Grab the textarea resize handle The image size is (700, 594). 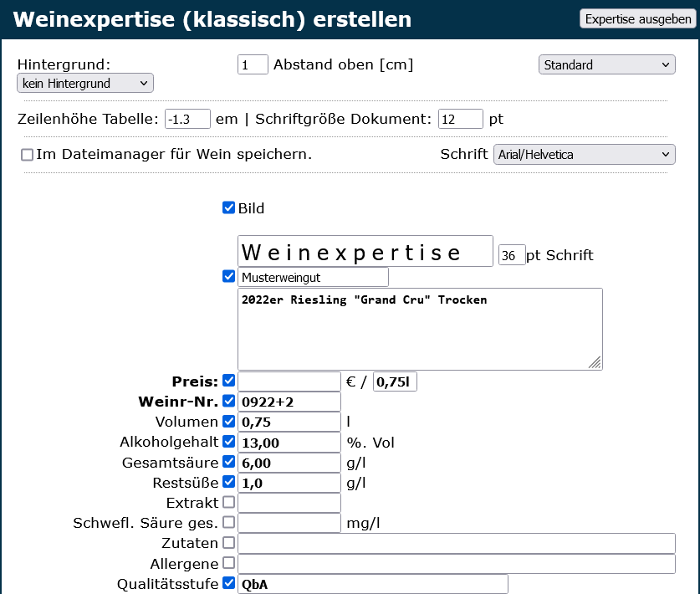[x=595, y=362]
